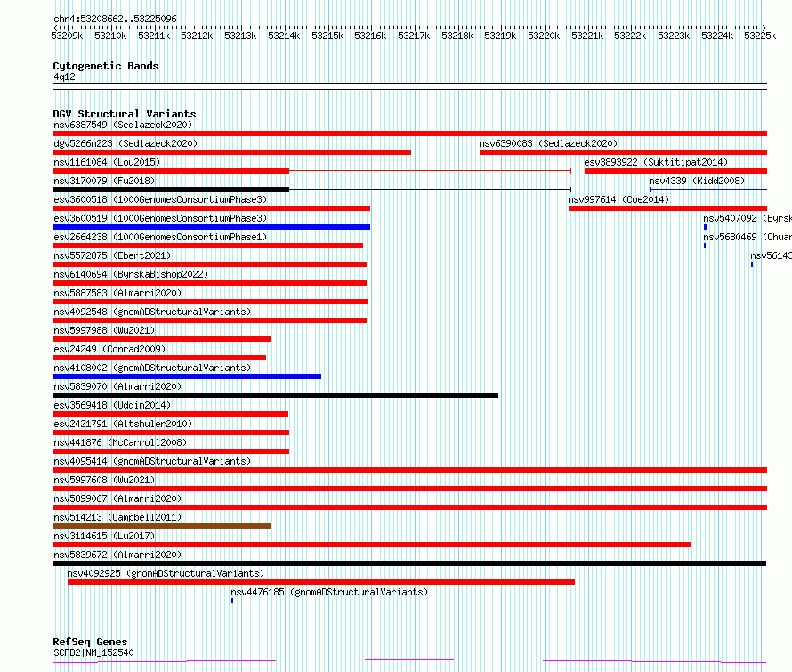Click the small blue nsv4476185 marker
Viewport: 792px width, 672px height.
(x=232, y=601)
